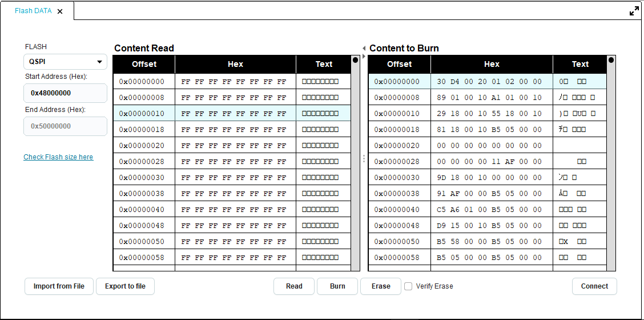Select Content Read offset 0x00000010 cell

144,114
